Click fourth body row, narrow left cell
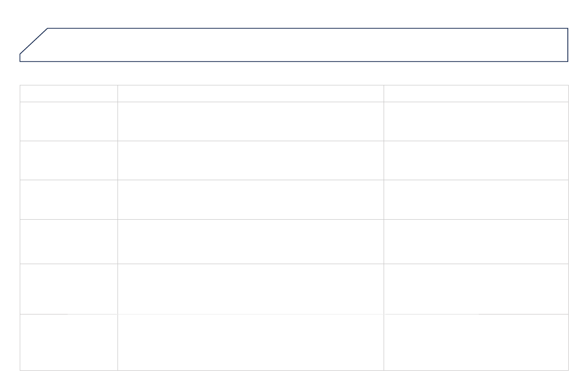The image size is (588, 392). click(x=69, y=241)
